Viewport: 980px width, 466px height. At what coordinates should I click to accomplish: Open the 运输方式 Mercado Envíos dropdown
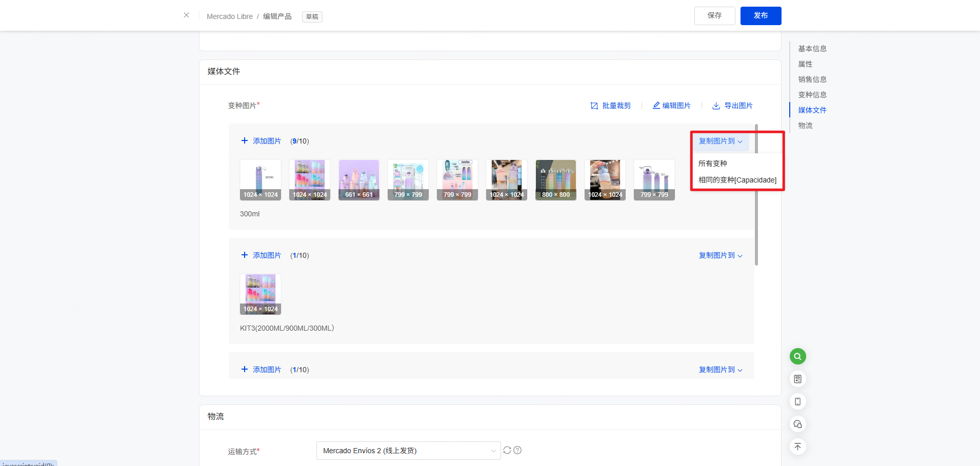click(408, 451)
